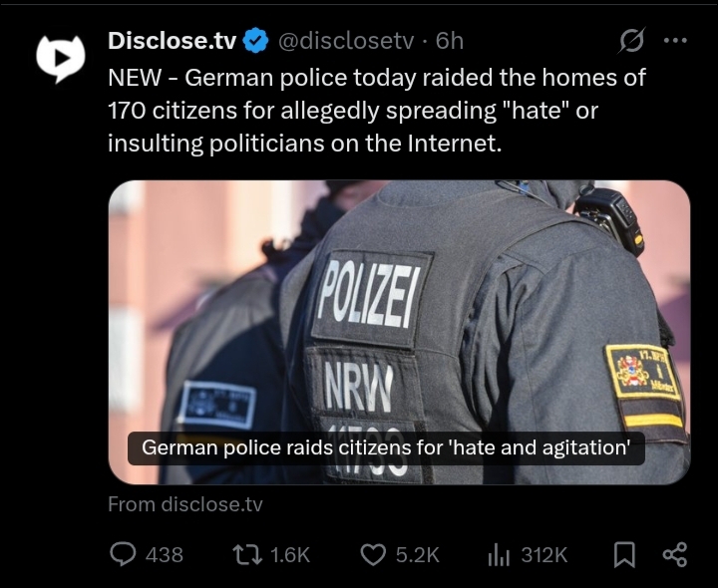Click headline 'German police raids citizens' caption

tap(386, 447)
